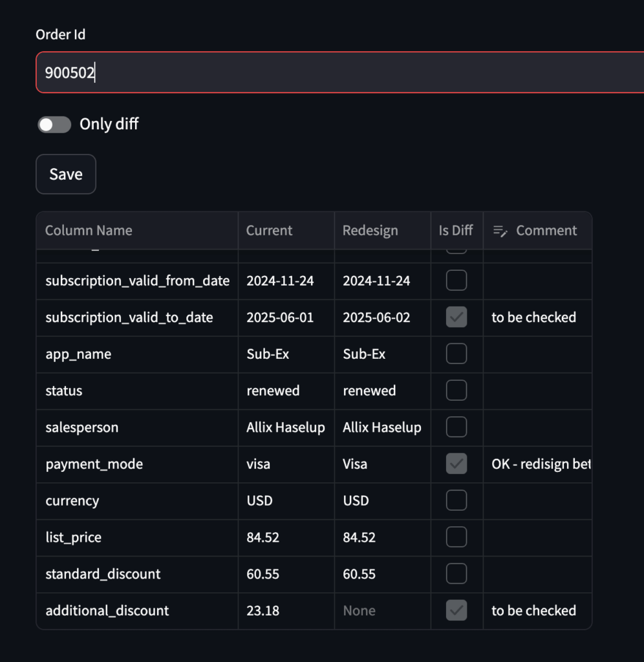Click the edit icon in Comment header
Viewport: 644px width, 662px height.
point(500,231)
